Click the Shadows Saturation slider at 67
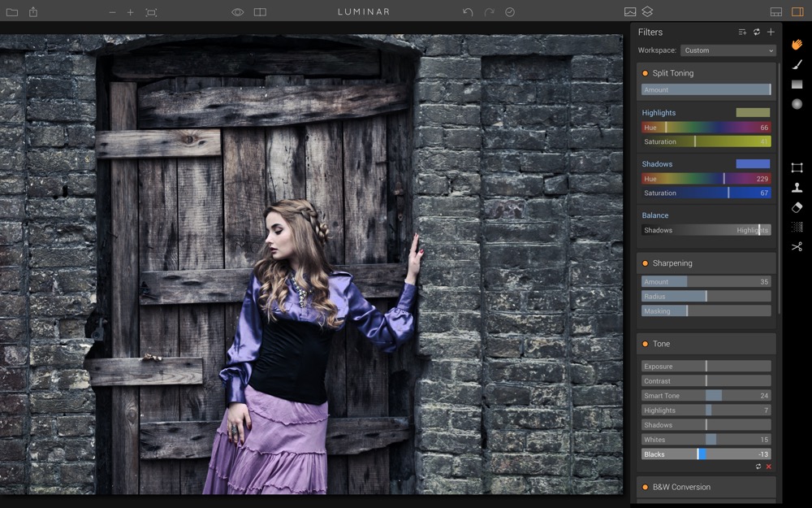812x508 pixels. click(706, 193)
